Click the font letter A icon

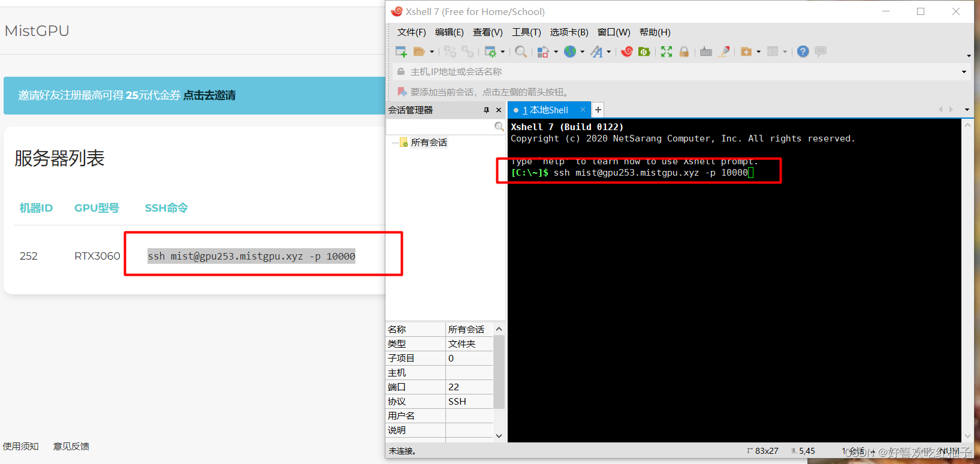[596, 52]
